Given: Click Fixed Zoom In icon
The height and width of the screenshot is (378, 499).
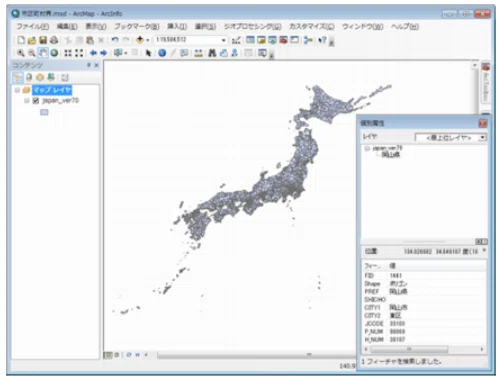Looking at the screenshot, I should 68,53.
